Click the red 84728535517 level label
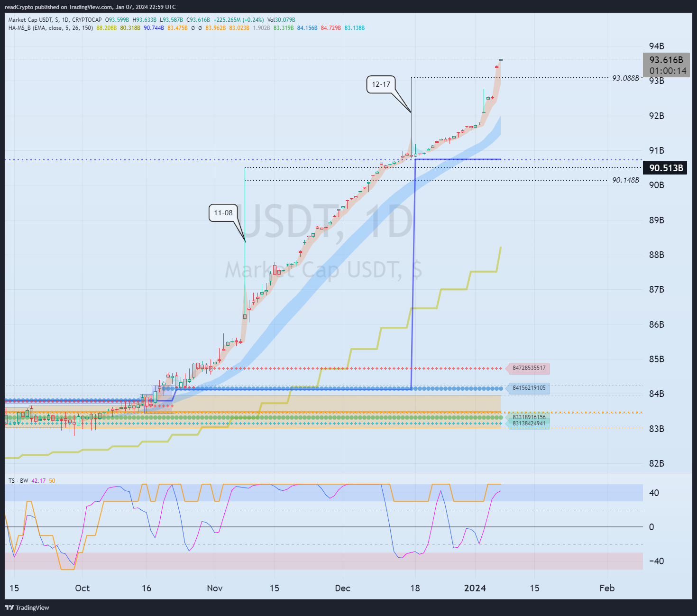The width and height of the screenshot is (697, 616). click(x=529, y=368)
